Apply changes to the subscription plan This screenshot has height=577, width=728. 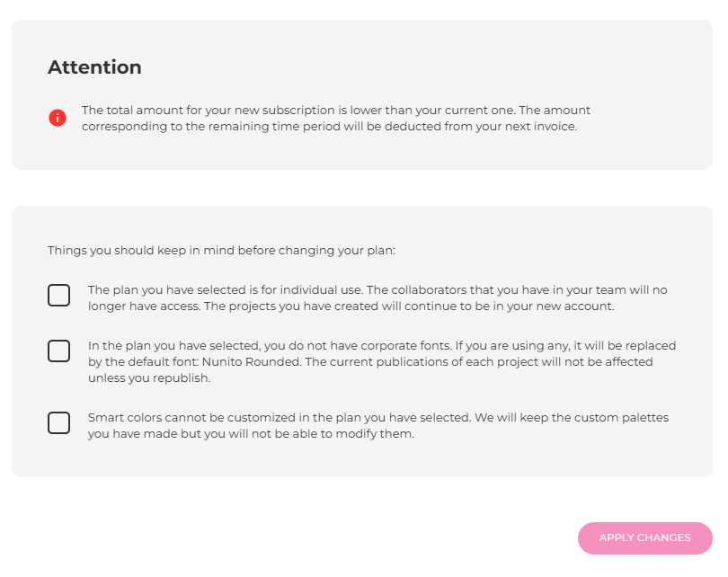tap(645, 538)
